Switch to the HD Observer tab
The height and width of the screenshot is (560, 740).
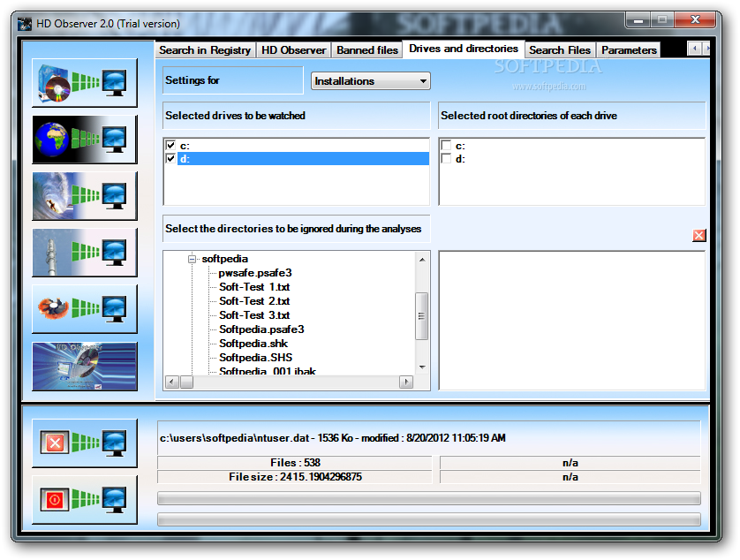point(293,50)
